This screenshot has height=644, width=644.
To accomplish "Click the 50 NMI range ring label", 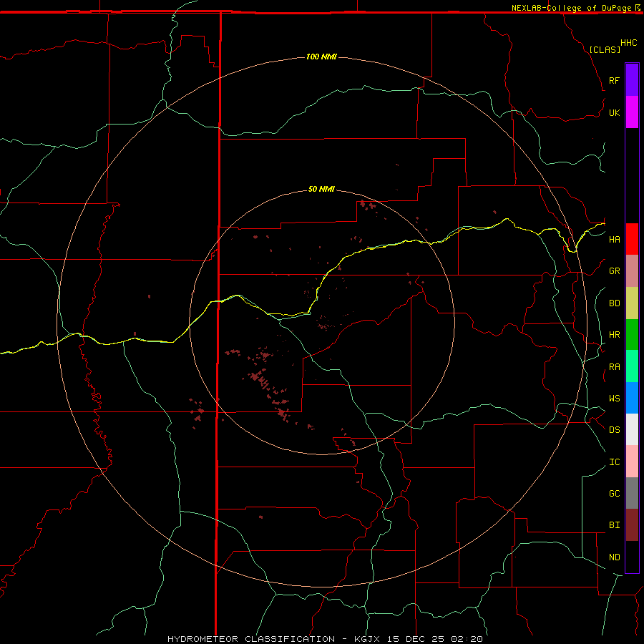I will [321, 189].
